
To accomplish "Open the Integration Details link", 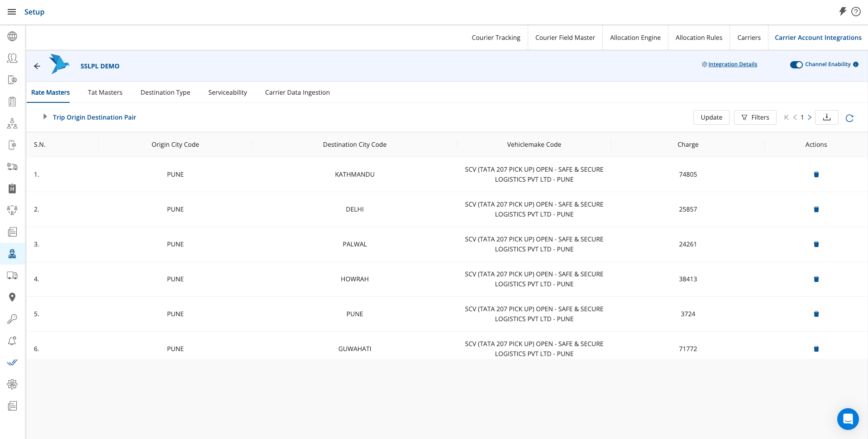I will [732, 64].
